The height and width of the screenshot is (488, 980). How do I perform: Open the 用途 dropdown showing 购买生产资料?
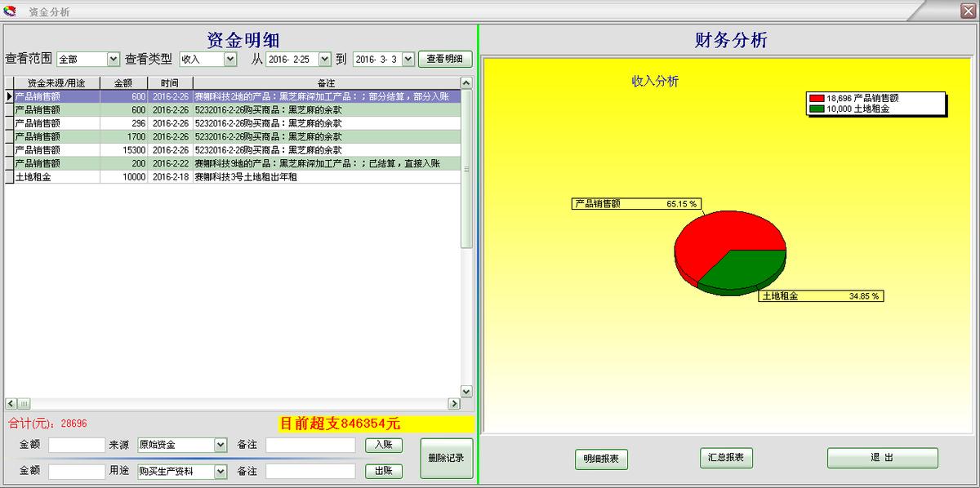click(x=219, y=470)
